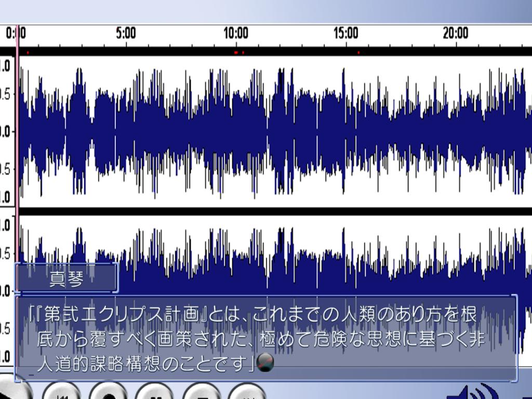The width and height of the screenshot is (532, 399).
Task: Click the round pause button
Action: pyautogui.click(x=155, y=391)
